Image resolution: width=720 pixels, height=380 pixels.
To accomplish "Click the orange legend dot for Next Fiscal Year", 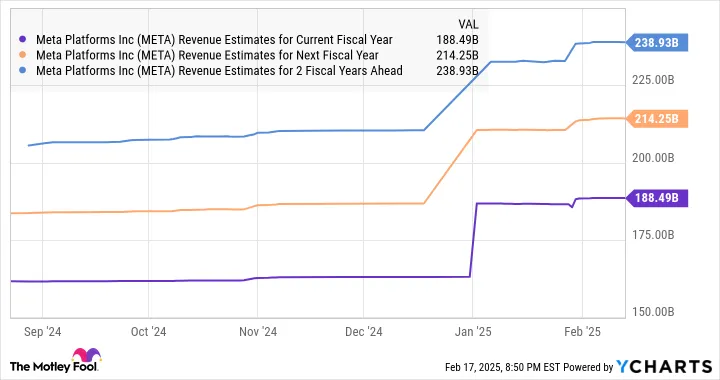I will pyautogui.click(x=22, y=55).
